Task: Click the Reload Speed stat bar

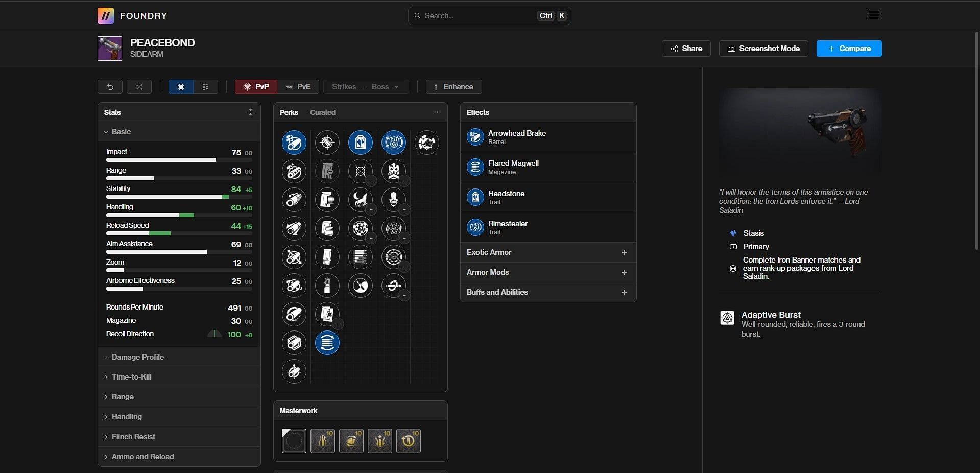Action: click(x=179, y=233)
